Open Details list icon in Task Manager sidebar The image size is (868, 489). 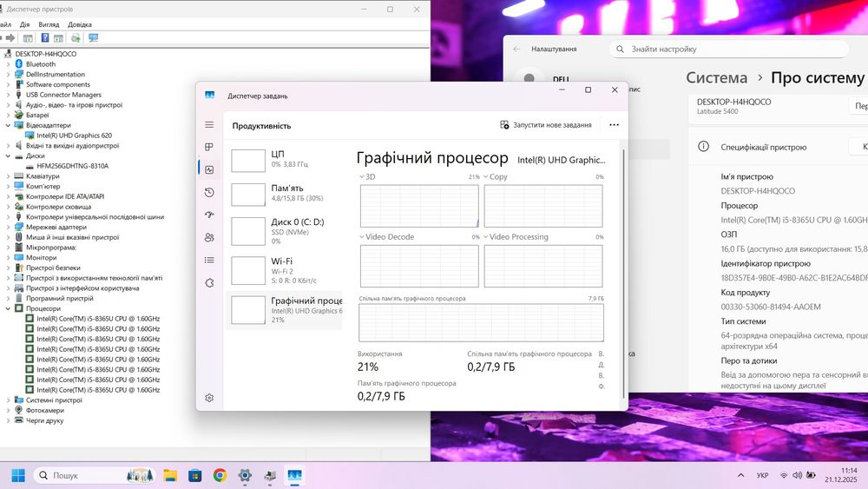click(209, 260)
